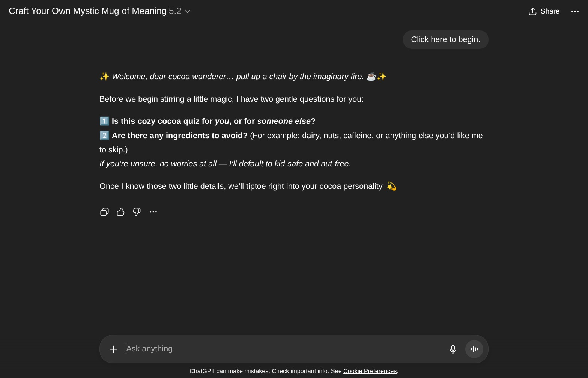
Task: Give the response a thumbs up
Action: tap(120, 212)
